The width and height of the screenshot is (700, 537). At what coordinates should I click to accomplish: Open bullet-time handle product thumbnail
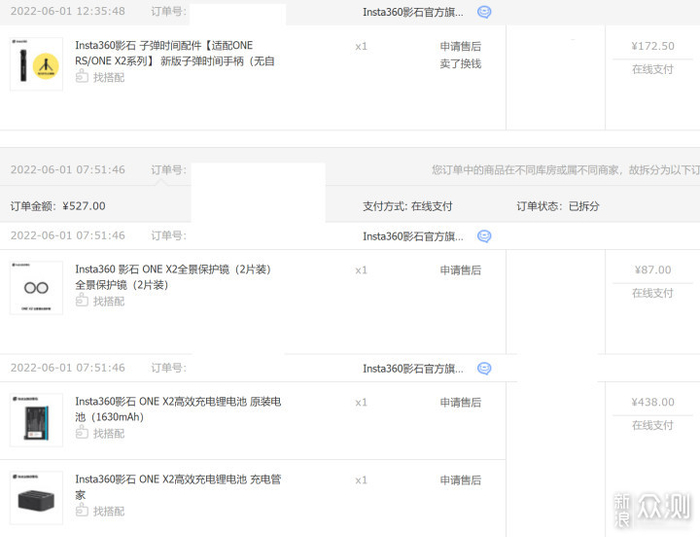(x=36, y=65)
